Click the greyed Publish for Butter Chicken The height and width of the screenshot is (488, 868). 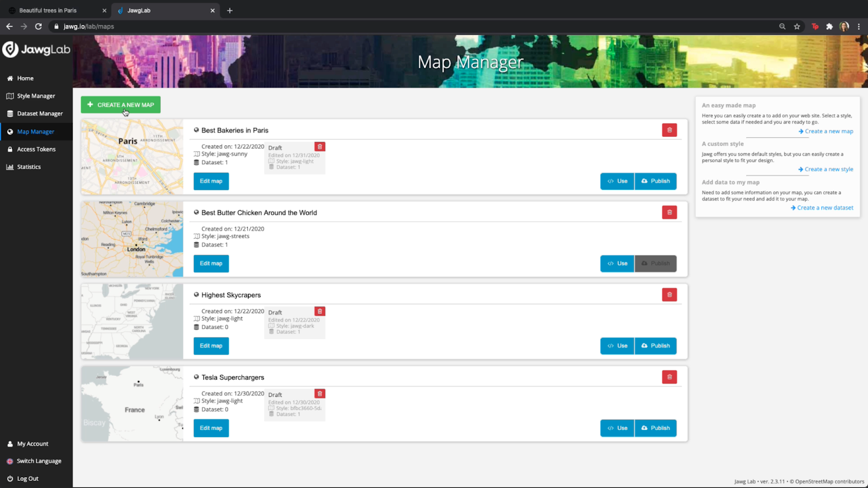click(656, 264)
